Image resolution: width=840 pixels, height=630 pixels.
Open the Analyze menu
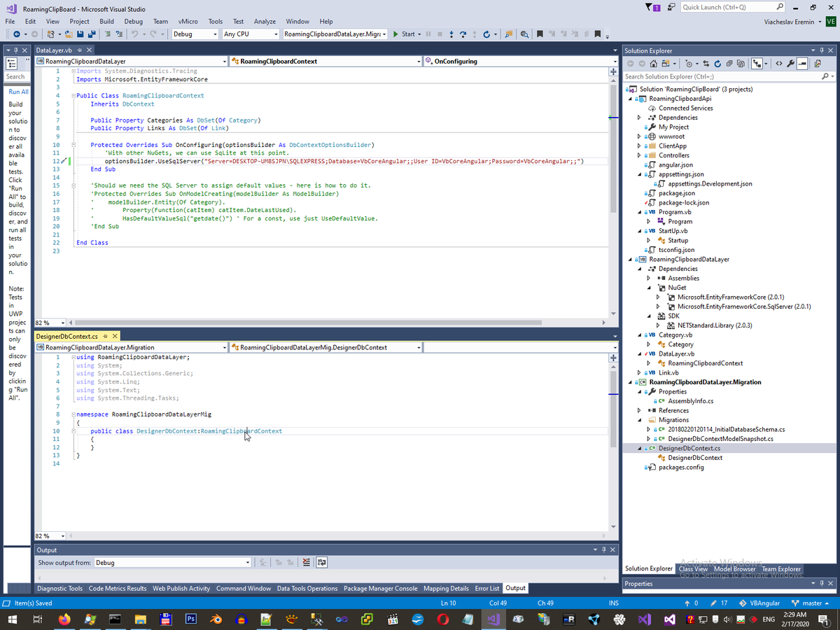coord(265,22)
